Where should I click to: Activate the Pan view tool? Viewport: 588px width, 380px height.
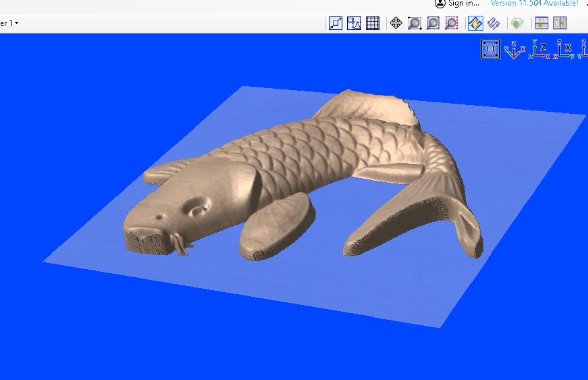pos(396,23)
